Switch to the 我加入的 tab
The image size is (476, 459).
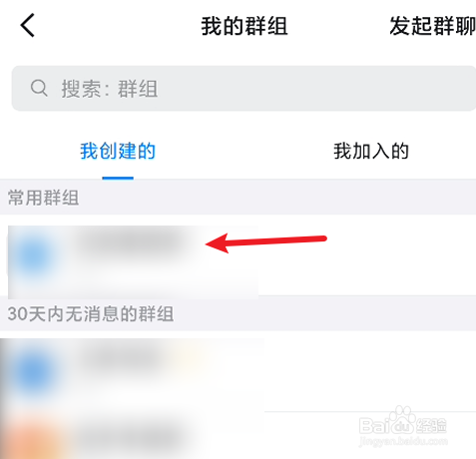tap(371, 152)
